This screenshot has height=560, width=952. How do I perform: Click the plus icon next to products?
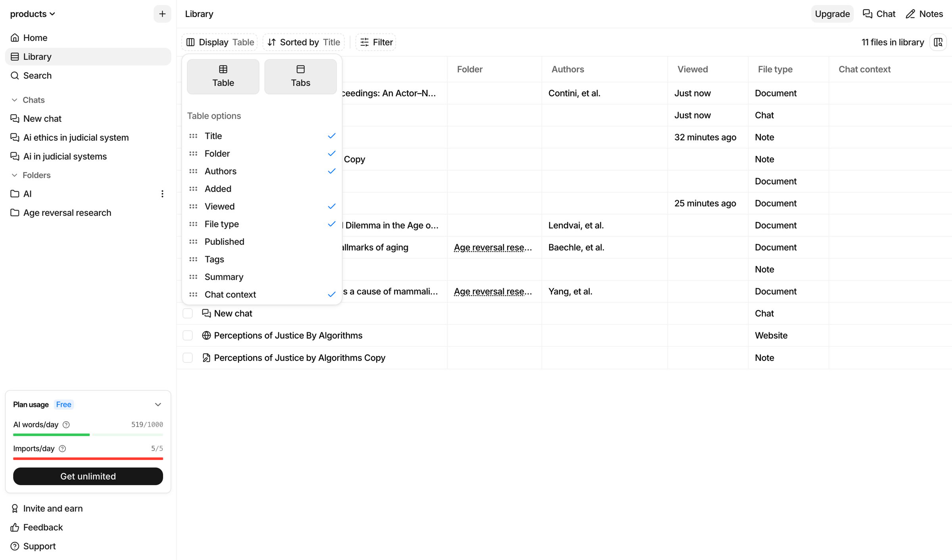[x=162, y=14]
